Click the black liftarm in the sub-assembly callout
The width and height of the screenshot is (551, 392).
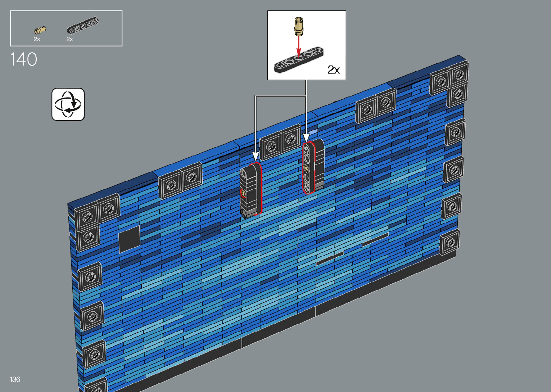pyautogui.click(x=299, y=59)
